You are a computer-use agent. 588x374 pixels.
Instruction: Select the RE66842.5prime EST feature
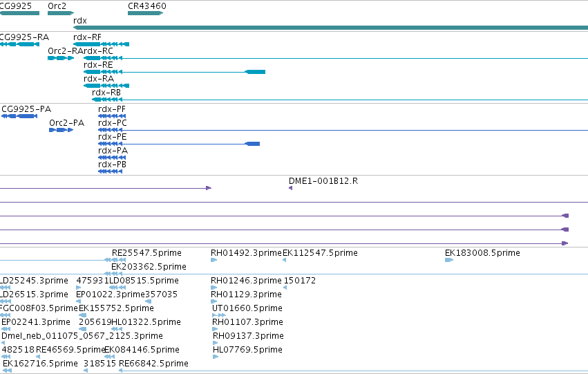353,371
